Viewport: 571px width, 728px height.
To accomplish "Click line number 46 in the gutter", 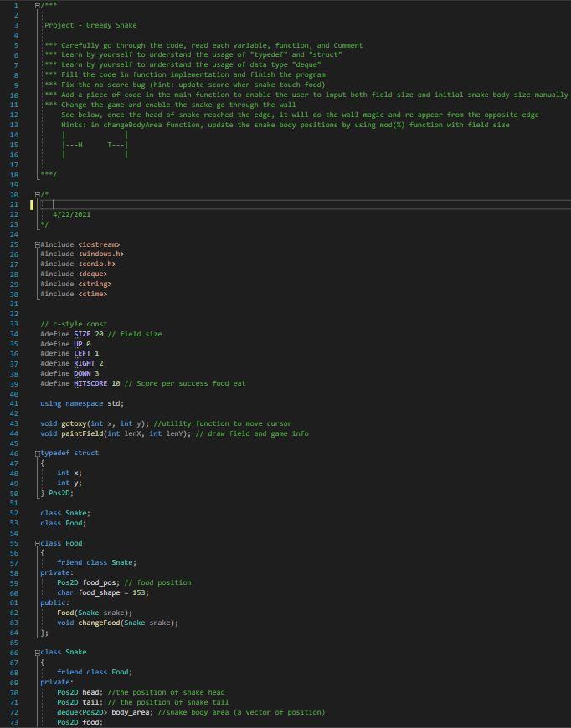I will tap(14, 454).
